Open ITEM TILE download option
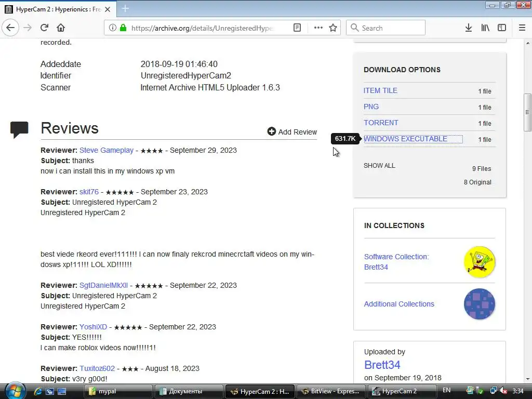This screenshot has height=399, width=532. [x=380, y=90]
